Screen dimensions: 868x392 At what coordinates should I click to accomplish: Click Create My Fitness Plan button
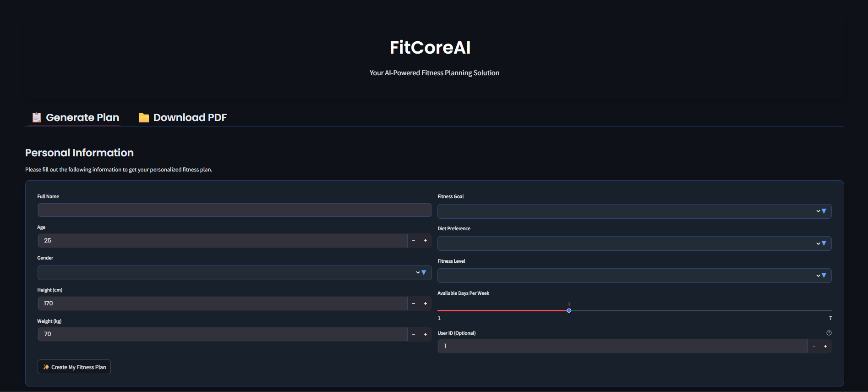(74, 367)
